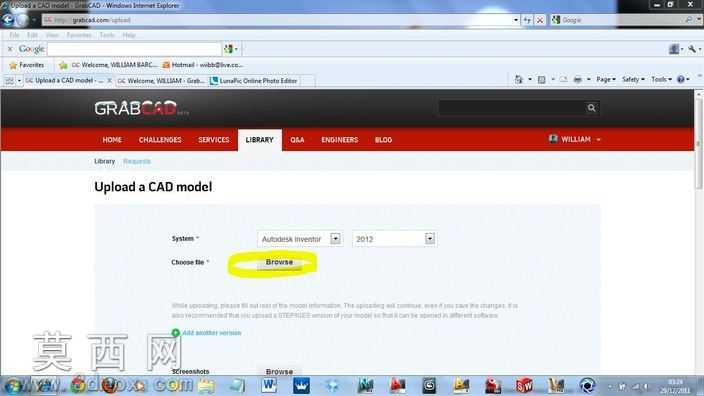Viewport: 704px width, 396px height.
Task: Refresh the page using the address bar icon
Action: pos(527,20)
